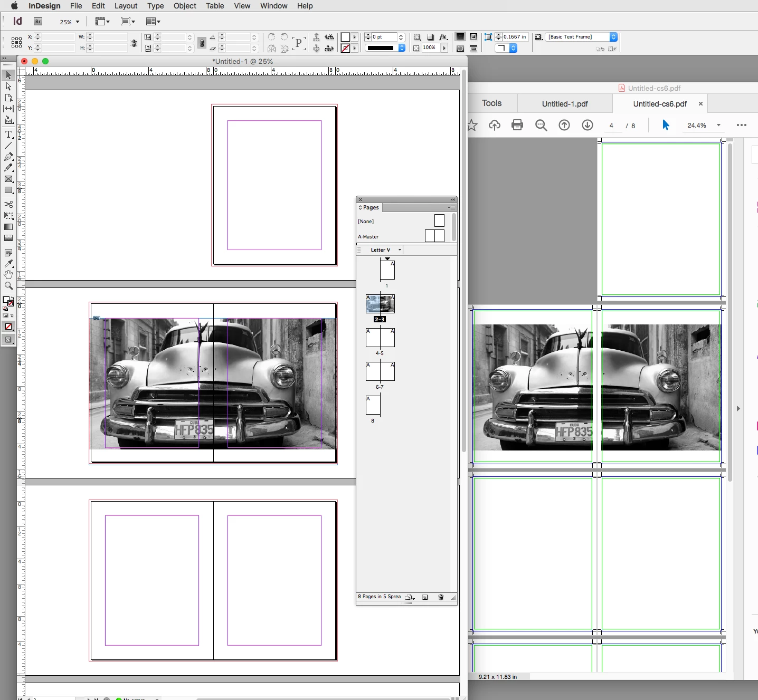
Task: Open the Pages panel flyout menu
Action: [x=451, y=208]
